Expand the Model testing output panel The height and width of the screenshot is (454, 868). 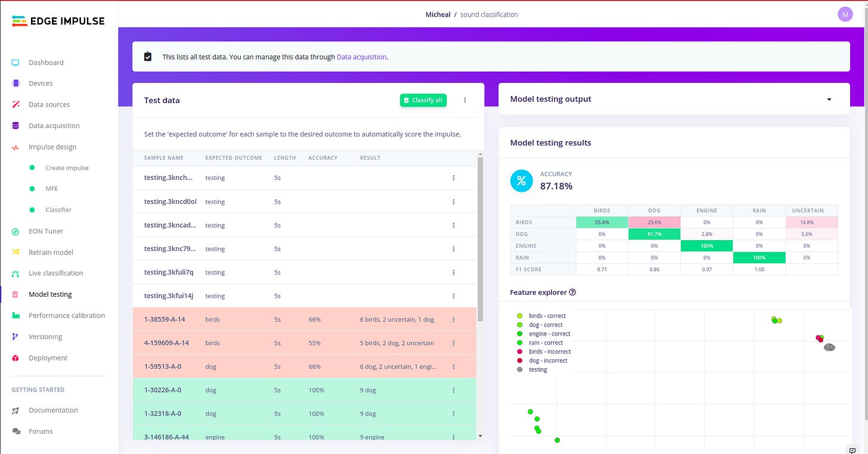click(x=829, y=99)
